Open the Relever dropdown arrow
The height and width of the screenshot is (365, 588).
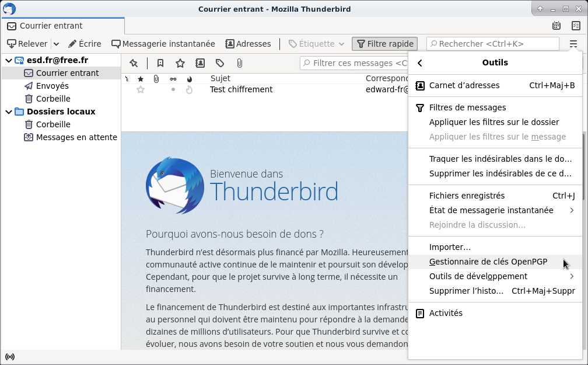click(56, 44)
